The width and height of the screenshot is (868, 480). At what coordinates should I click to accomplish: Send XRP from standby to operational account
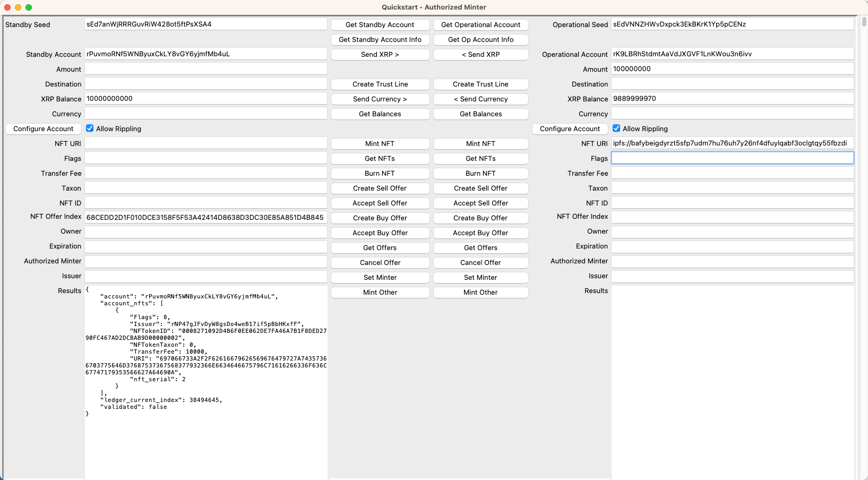click(x=380, y=54)
